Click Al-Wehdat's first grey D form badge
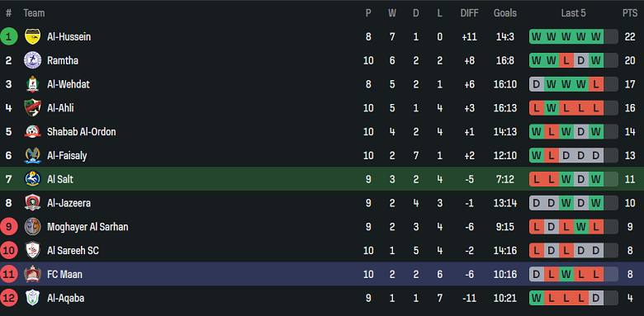 [537, 84]
